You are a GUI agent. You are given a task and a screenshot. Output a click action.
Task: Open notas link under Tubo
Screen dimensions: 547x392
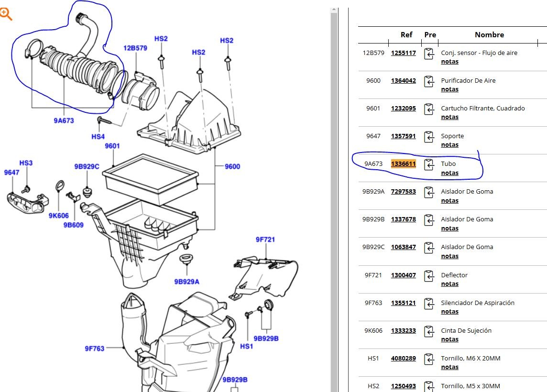coord(449,173)
